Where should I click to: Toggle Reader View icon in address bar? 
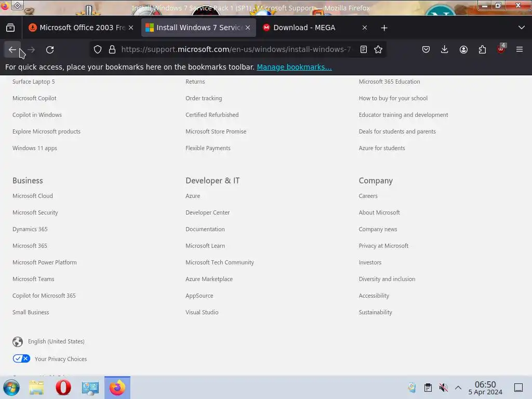pos(363,49)
